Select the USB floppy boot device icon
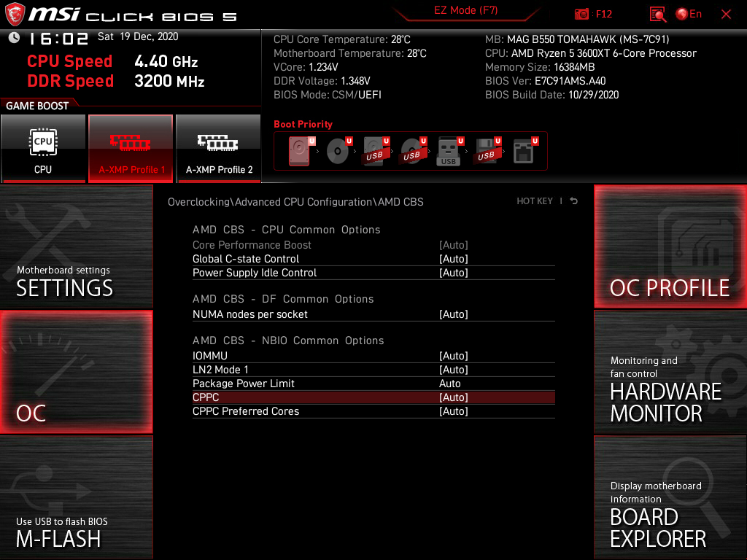Image resolution: width=747 pixels, height=560 pixels. [x=487, y=151]
